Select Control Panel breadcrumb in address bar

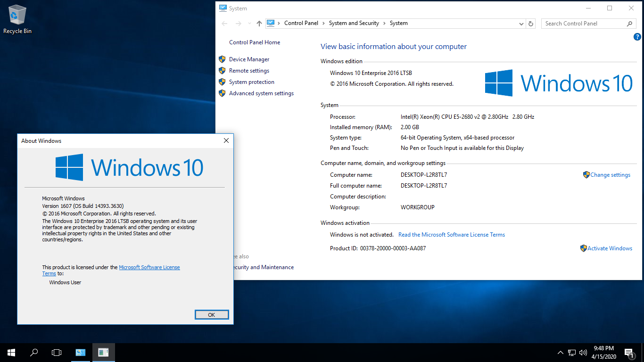point(301,23)
